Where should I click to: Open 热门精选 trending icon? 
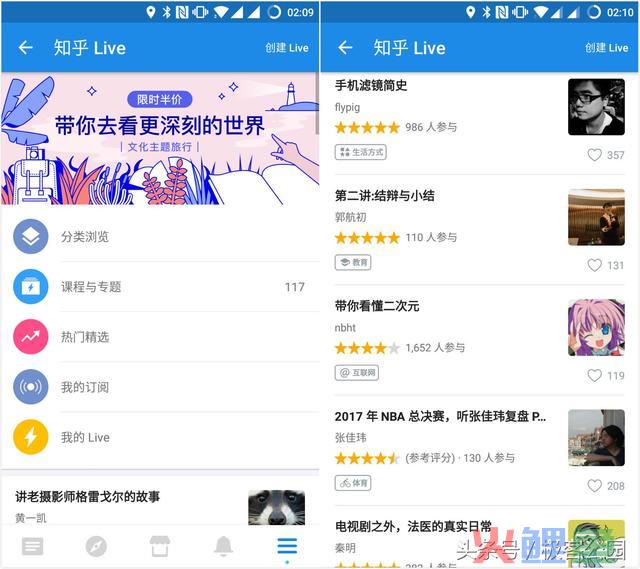31,337
